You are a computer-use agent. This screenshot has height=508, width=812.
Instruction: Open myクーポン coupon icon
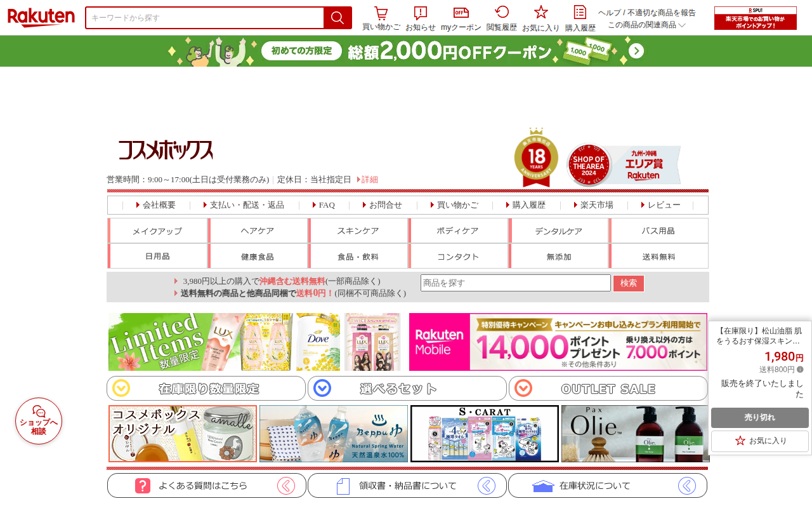pos(461,13)
